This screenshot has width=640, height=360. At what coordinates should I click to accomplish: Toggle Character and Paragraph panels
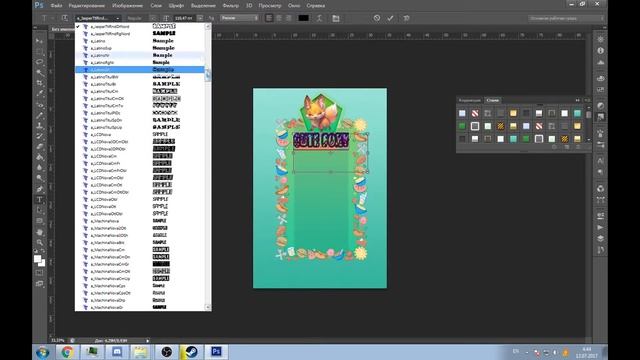pyautogui.click(x=336, y=18)
